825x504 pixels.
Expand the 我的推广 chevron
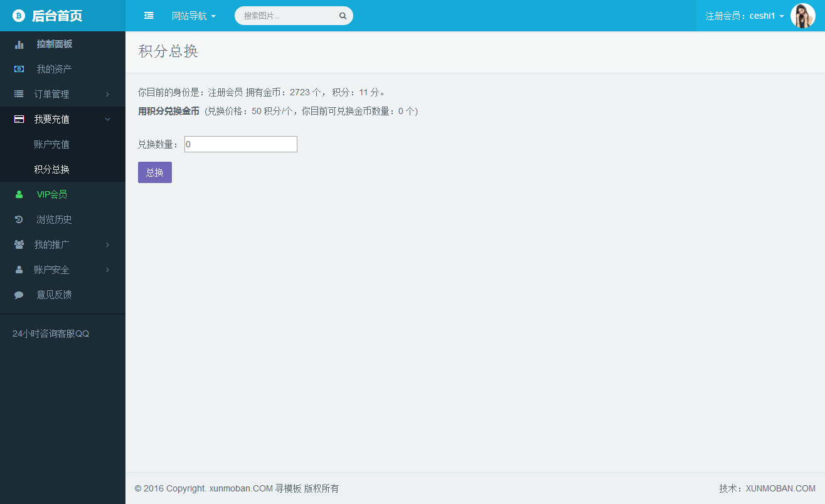coord(107,244)
